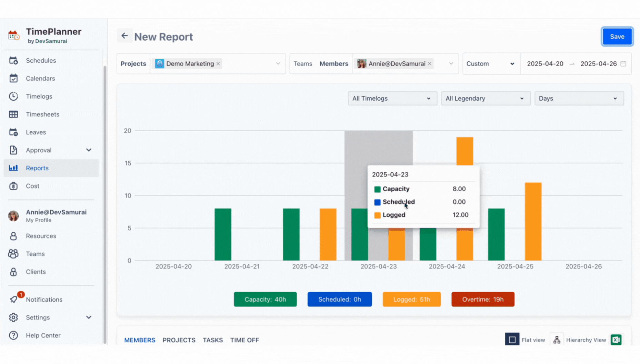
Task: Go back using the arrow next to New Report
Action: pyautogui.click(x=124, y=36)
